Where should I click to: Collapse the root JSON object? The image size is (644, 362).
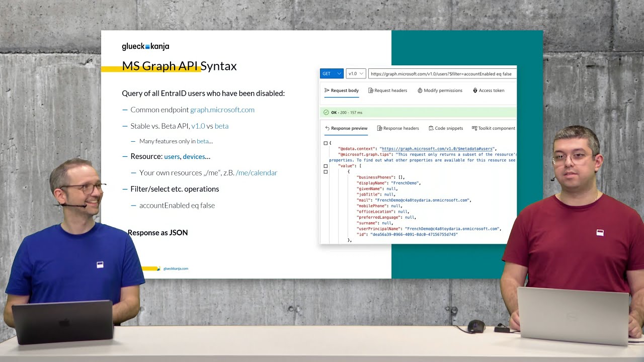click(326, 143)
